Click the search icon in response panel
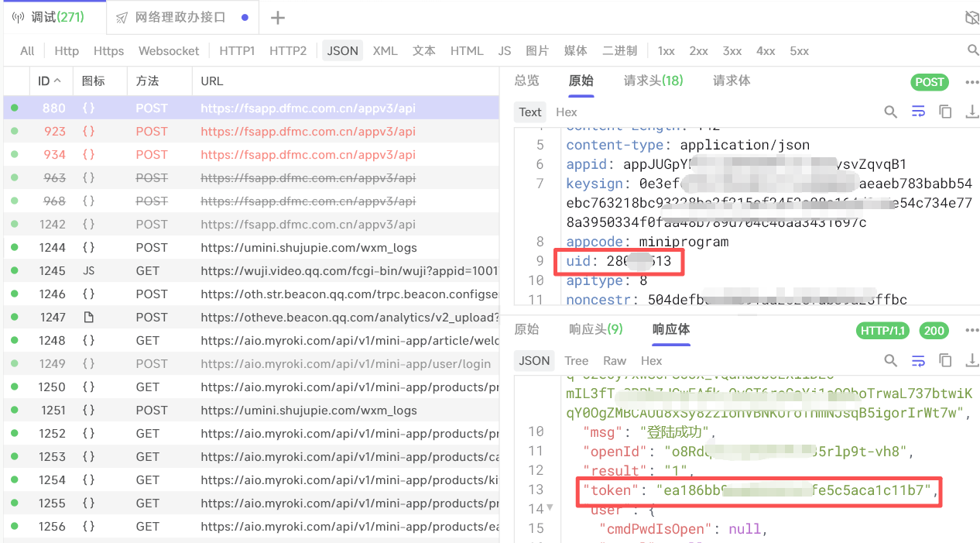 [x=891, y=361]
